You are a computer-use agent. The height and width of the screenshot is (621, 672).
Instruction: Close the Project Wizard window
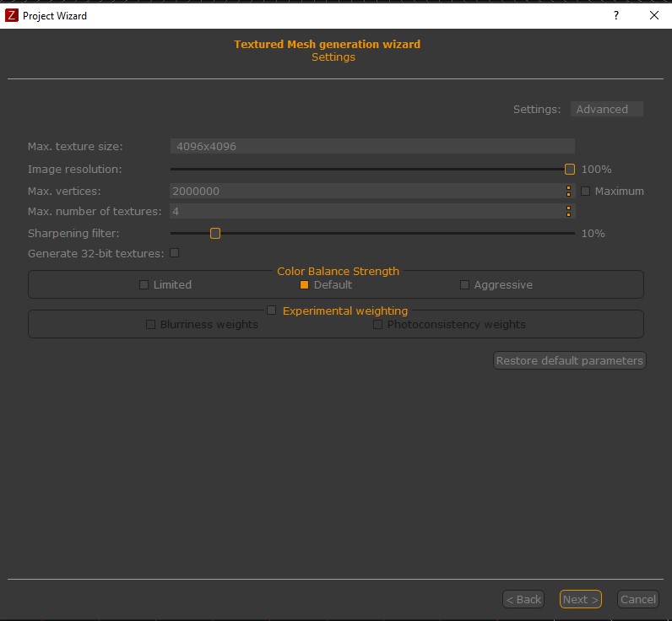coord(654,15)
